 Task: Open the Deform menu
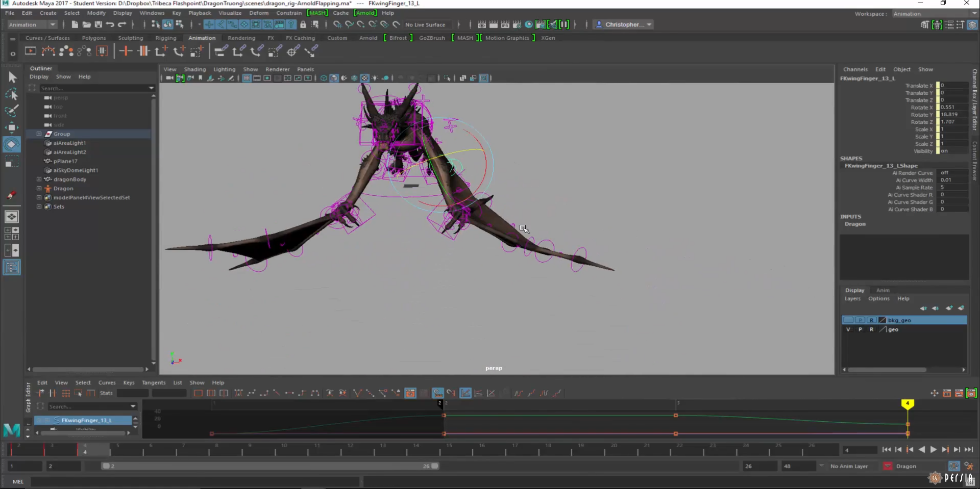point(259,13)
